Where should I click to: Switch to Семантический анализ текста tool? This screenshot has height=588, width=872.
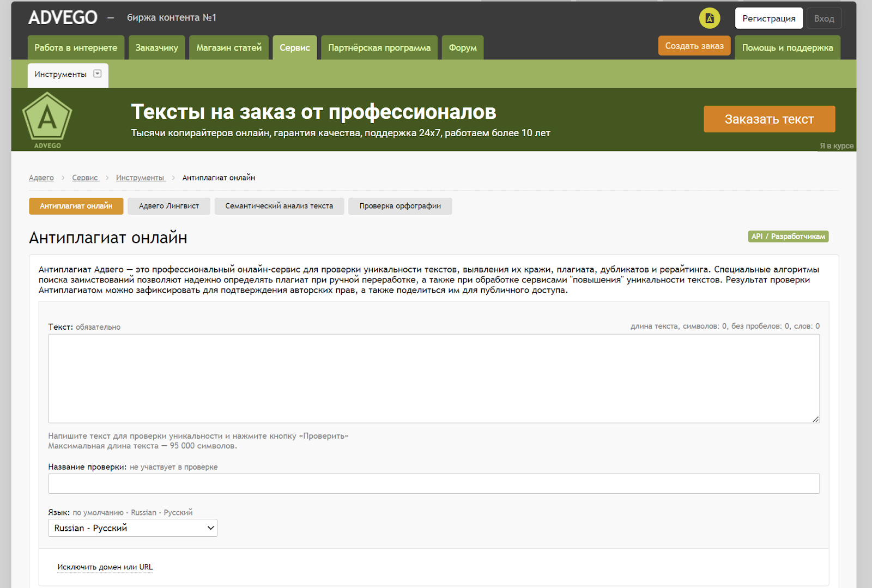tap(279, 206)
